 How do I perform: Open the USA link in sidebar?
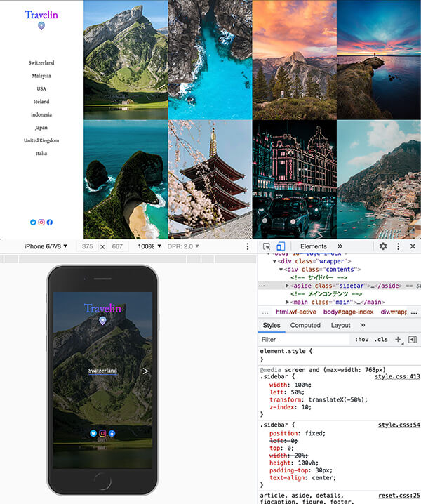41,88
